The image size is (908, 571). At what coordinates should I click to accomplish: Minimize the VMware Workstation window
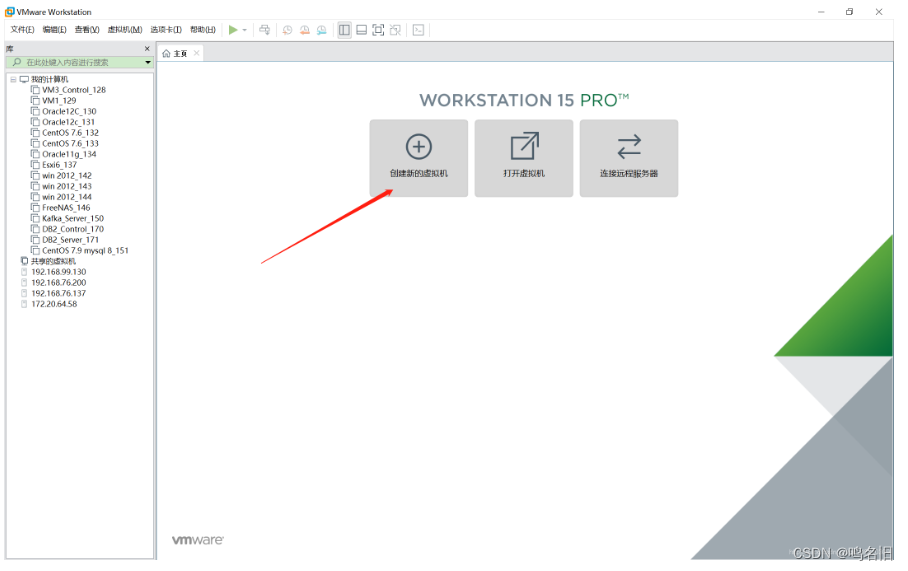(x=821, y=12)
